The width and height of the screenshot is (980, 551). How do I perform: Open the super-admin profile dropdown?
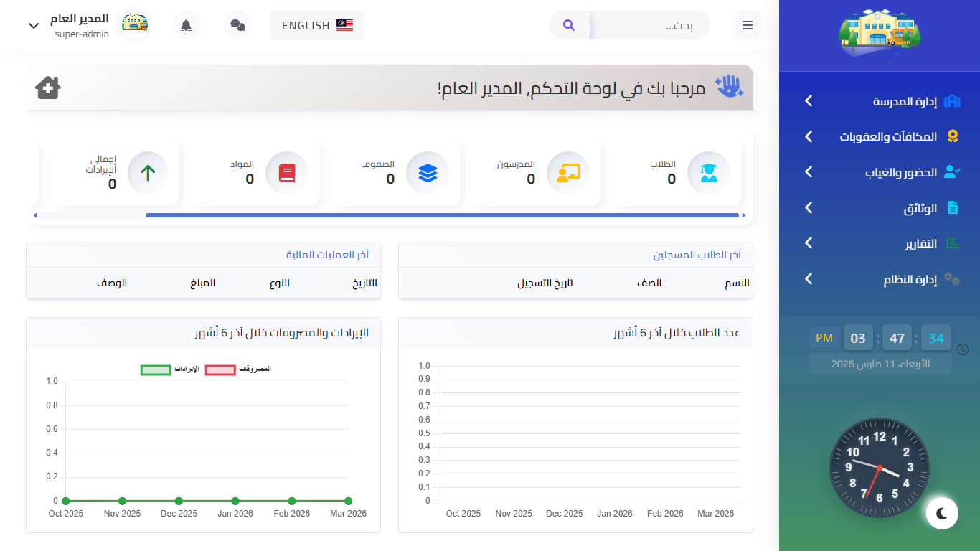34,25
